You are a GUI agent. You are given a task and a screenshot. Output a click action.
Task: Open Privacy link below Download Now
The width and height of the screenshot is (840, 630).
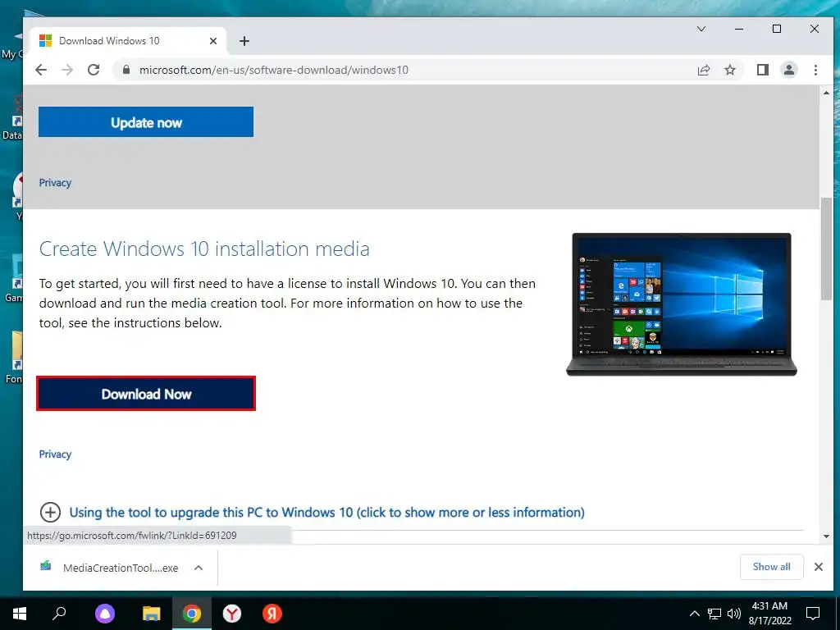click(55, 454)
